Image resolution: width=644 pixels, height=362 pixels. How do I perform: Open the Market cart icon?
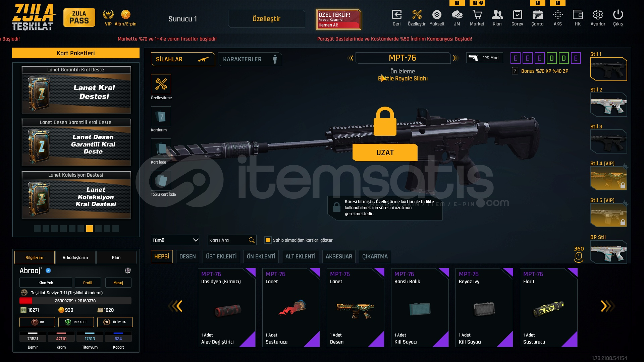(477, 18)
